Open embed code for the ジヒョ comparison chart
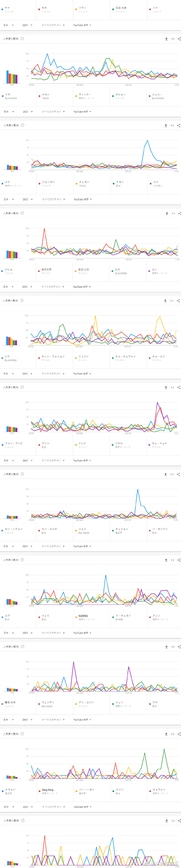 172,301
